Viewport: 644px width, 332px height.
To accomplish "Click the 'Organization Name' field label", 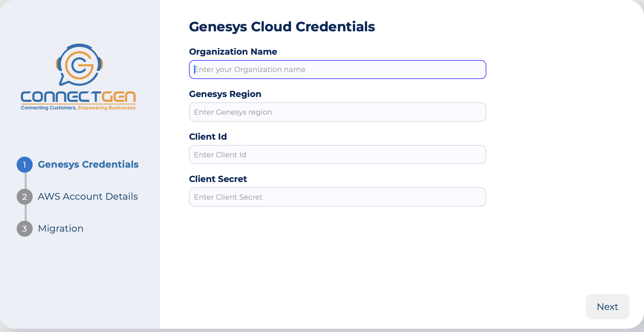I will coord(233,52).
